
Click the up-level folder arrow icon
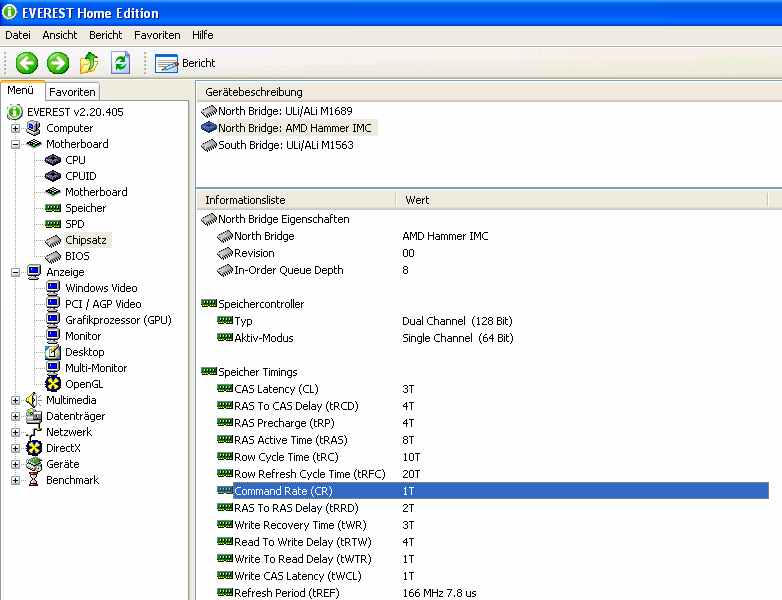tap(89, 63)
